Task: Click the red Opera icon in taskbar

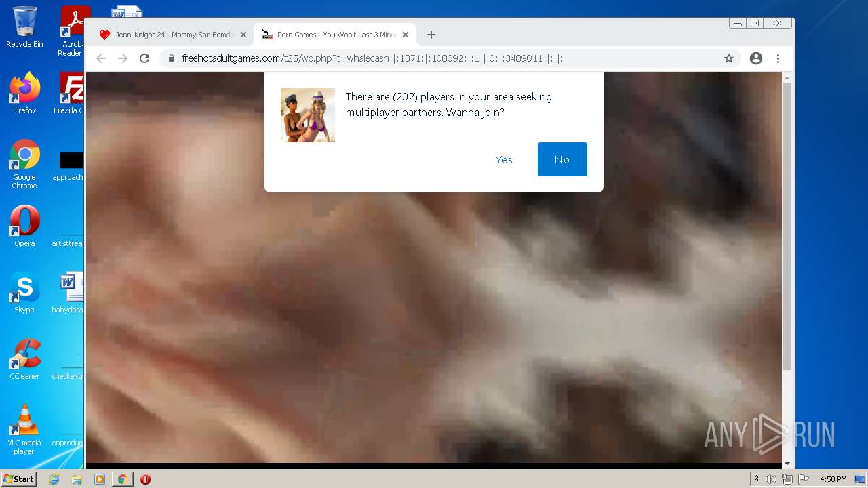Action: pos(145,479)
